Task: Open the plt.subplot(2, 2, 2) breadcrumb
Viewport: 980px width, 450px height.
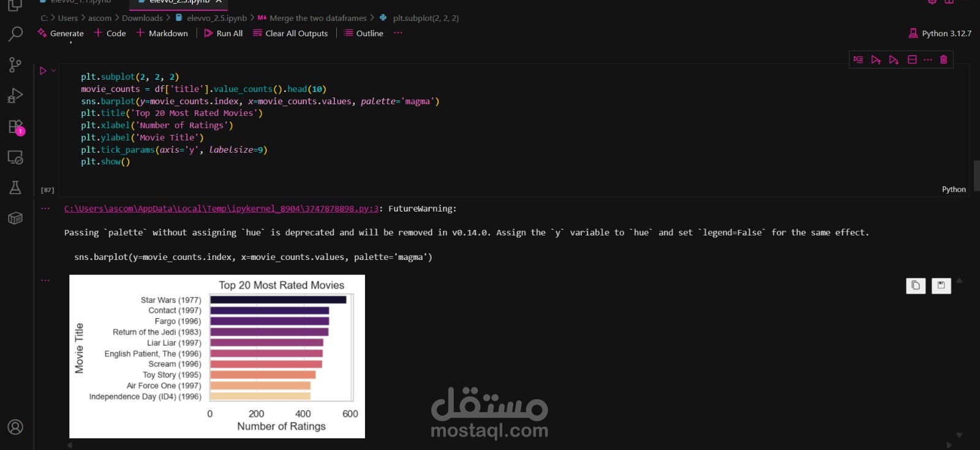Action: pos(420,18)
